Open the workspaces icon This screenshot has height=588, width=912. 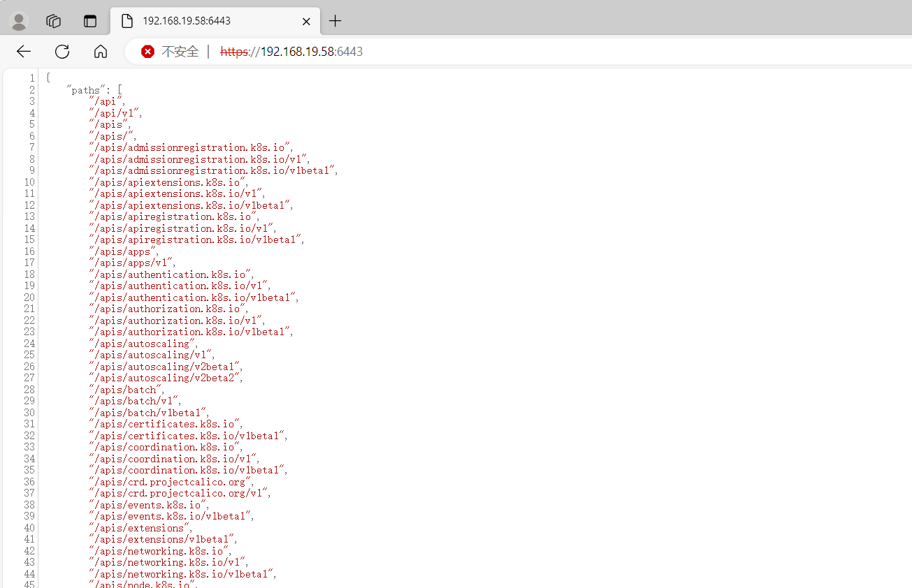tap(54, 21)
